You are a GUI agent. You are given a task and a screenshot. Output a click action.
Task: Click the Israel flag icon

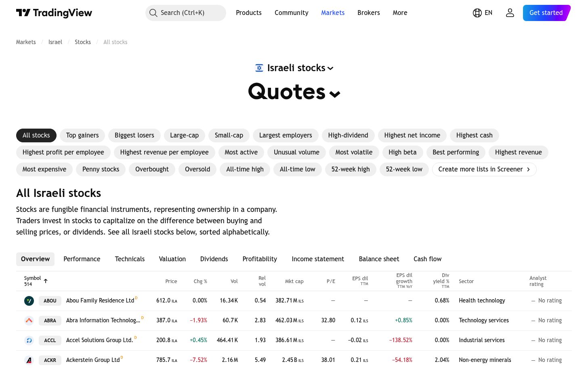[x=259, y=68]
